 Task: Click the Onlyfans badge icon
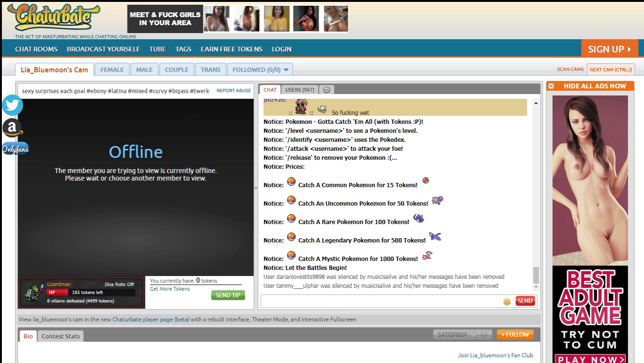[15, 149]
